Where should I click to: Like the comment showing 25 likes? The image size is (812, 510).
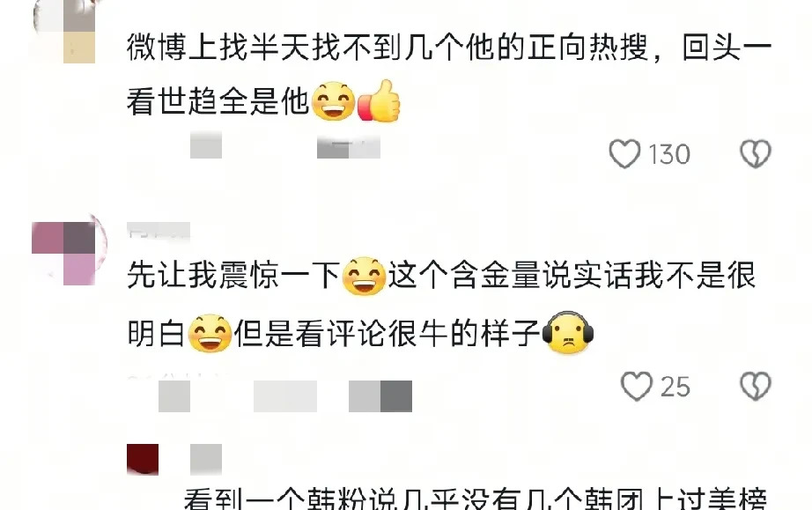[637, 387]
